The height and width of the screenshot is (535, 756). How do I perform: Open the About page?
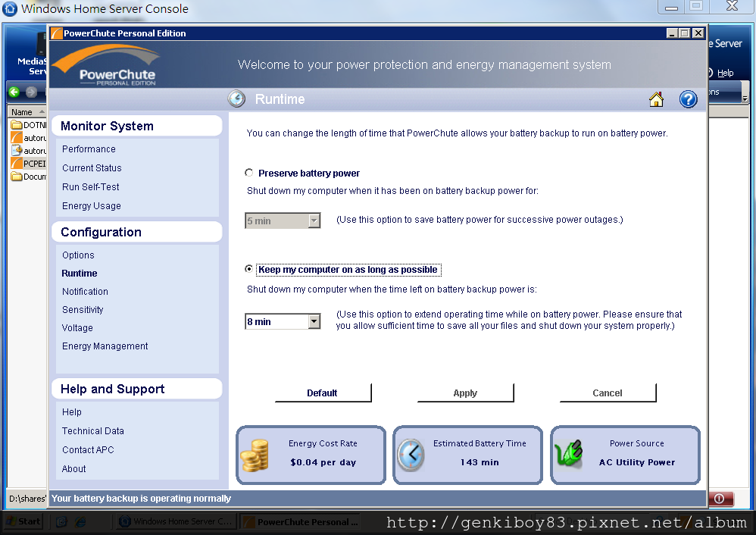[x=73, y=469]
